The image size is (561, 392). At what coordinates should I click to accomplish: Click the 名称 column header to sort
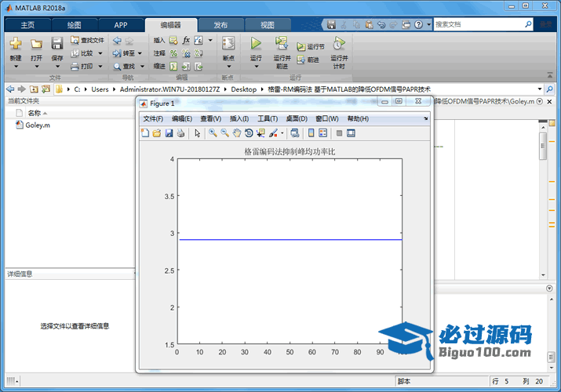35,113
